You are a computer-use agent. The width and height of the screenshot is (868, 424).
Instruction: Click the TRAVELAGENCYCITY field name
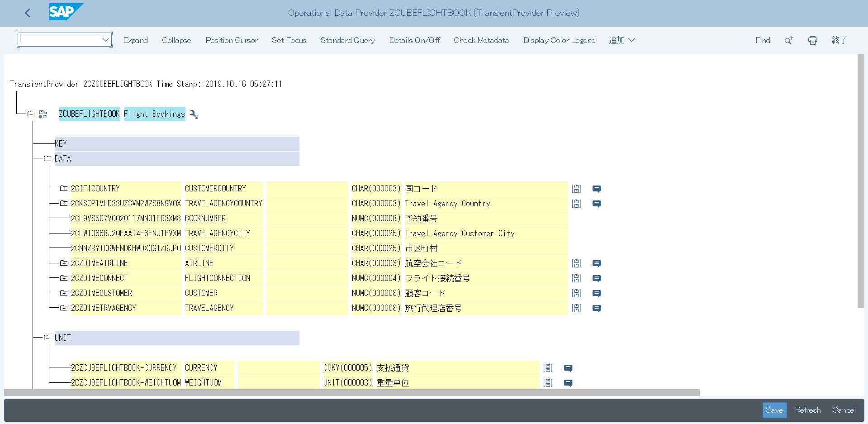click(218, 233)
